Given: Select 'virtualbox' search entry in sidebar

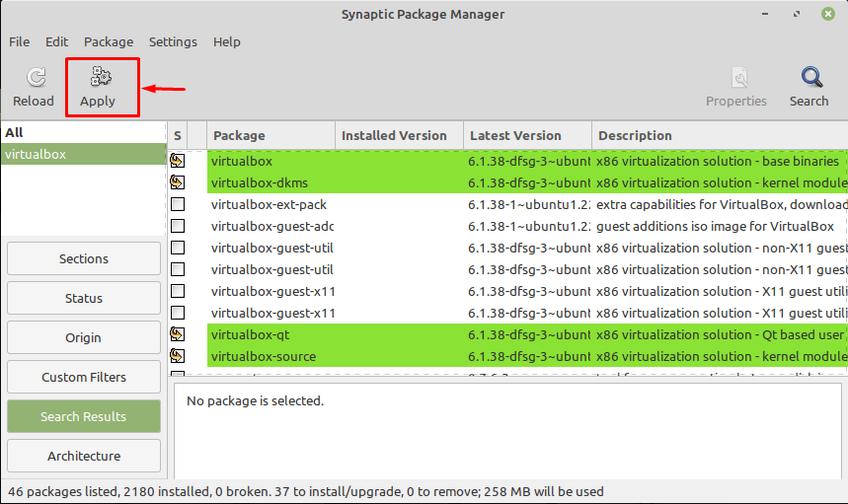Looking at the screenshot, I should point(83,154).
